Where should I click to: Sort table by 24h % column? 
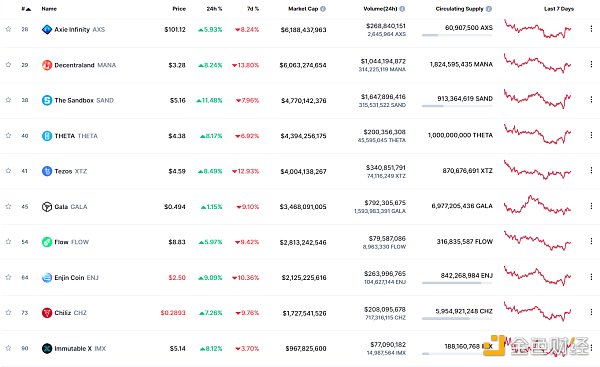(214, 9)
